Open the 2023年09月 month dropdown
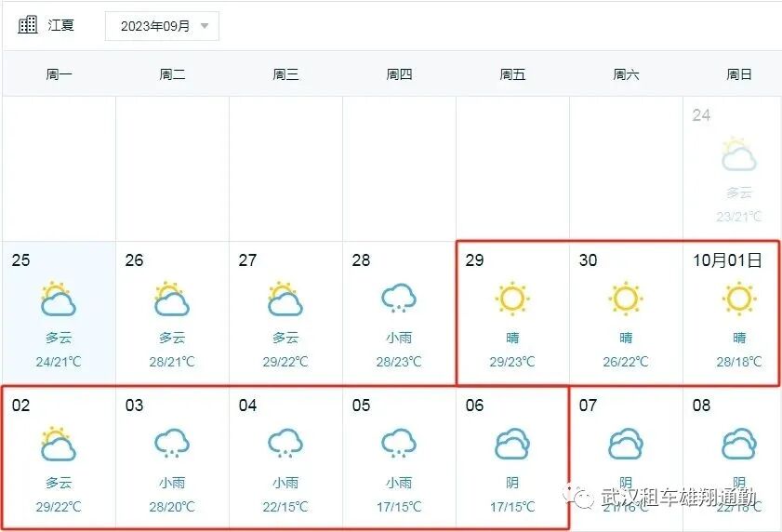This screenshot has height=532, width=782. click(x=162, y=26)
